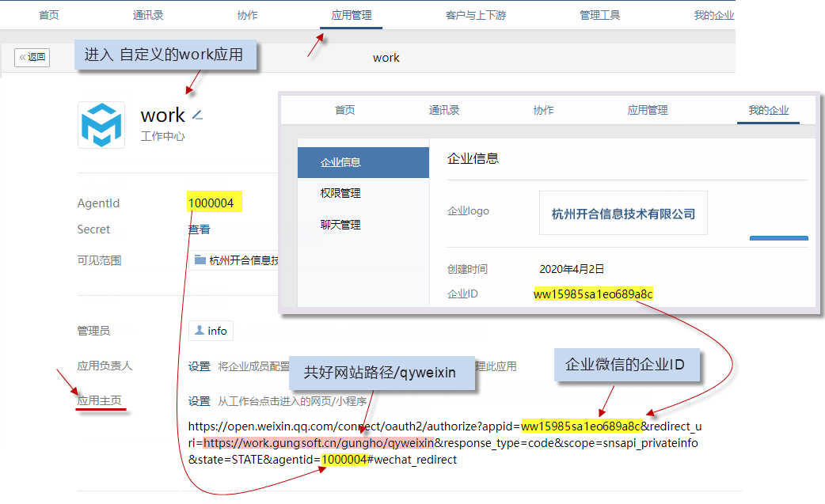Open 应用管理 tab in the outer top navigation
Image resolution: width=825 pixels, height=504 pixels.
pos(351,15)
